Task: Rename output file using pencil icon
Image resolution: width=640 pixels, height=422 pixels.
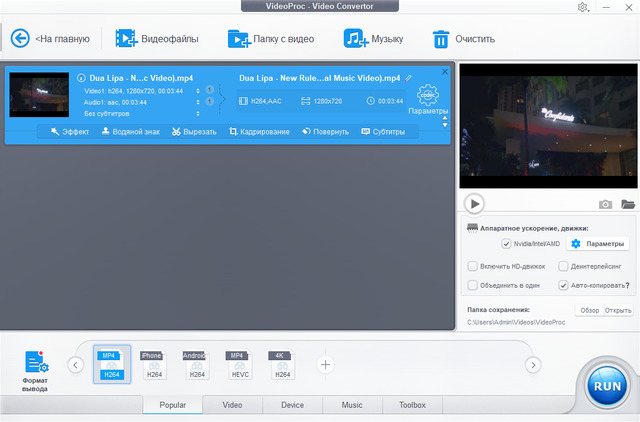Action: (x=408, y=77)
